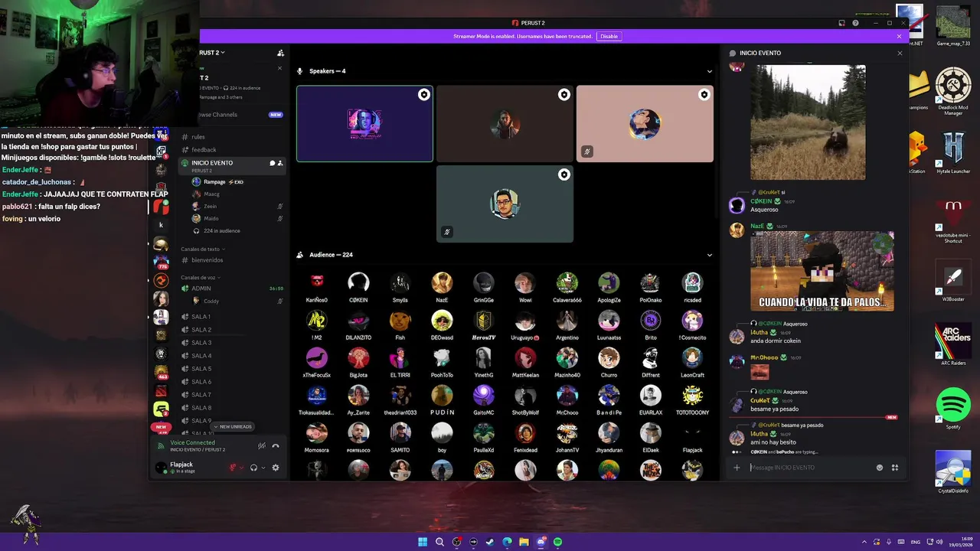Launch Steam from the taskbar
Screen dimensions: 980x551
click(490, 542)
